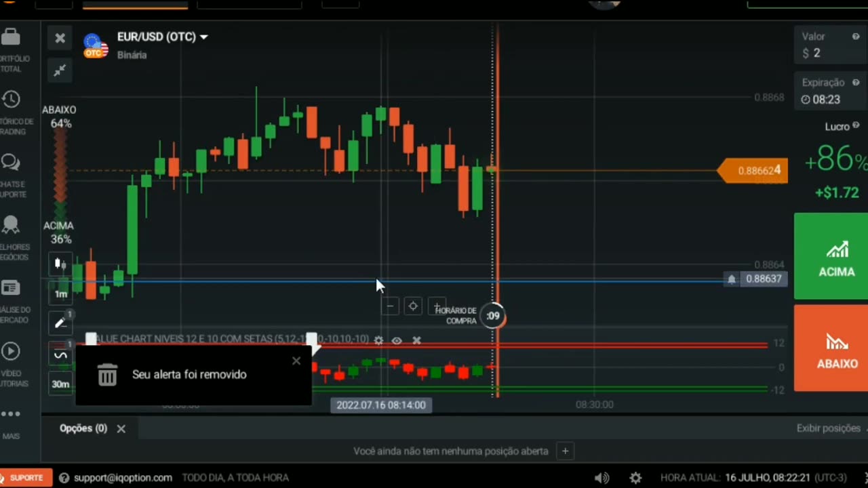868x488 pixels.
Task: Close the EUR/USD chart panel
Action: [x=60, y=38]
